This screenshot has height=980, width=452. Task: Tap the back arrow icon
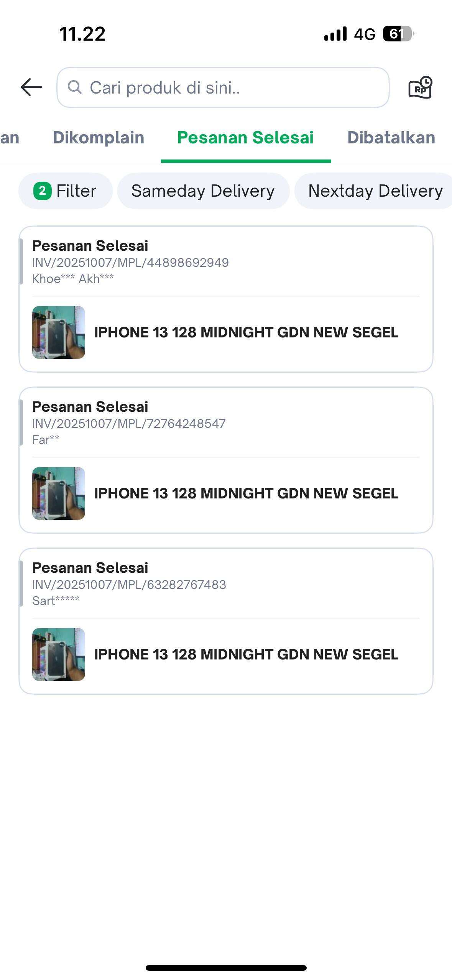(x=31, y=87)
